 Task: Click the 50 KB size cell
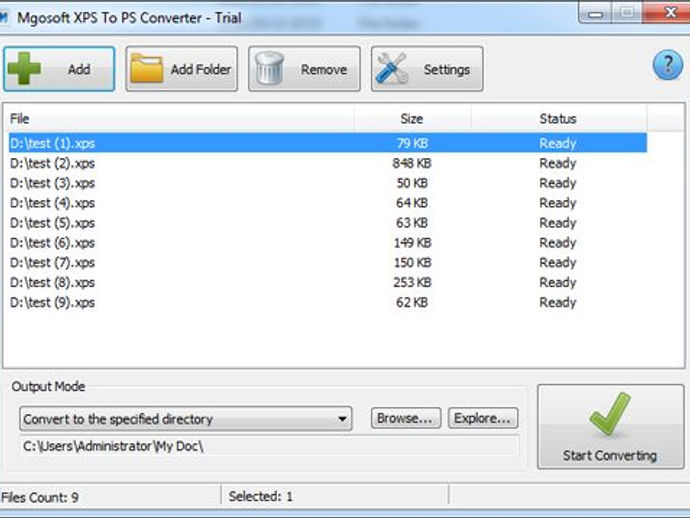click(412, 183)
